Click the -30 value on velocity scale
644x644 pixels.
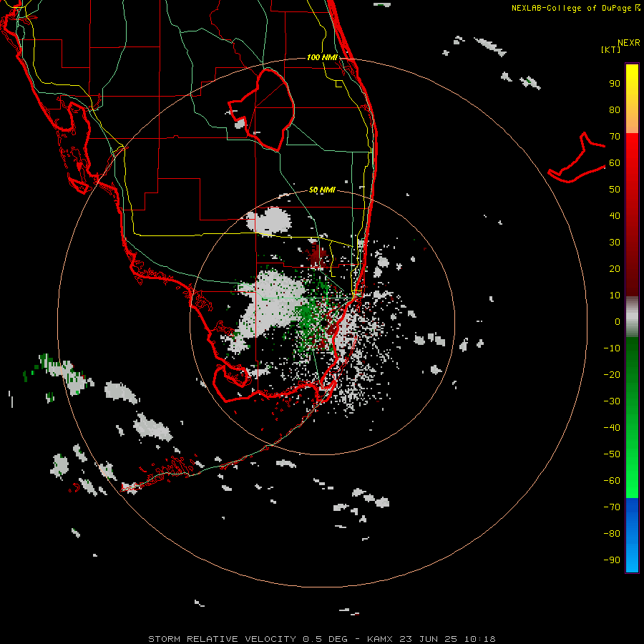click(612, 401)
